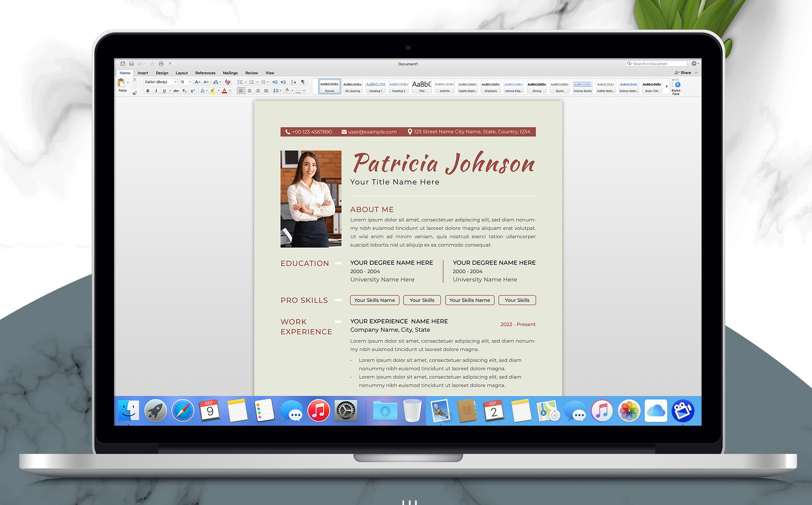This screenshot has width=812, height=505.
Task: Open the Calibri (Body) font dropdown
Action: click(175, 82)
